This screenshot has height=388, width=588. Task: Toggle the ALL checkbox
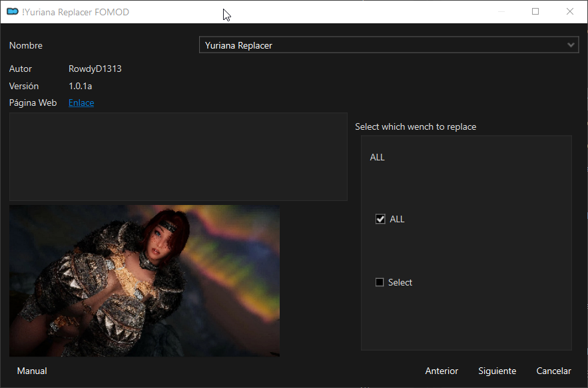pyautogui.click(x=380, y=219)
